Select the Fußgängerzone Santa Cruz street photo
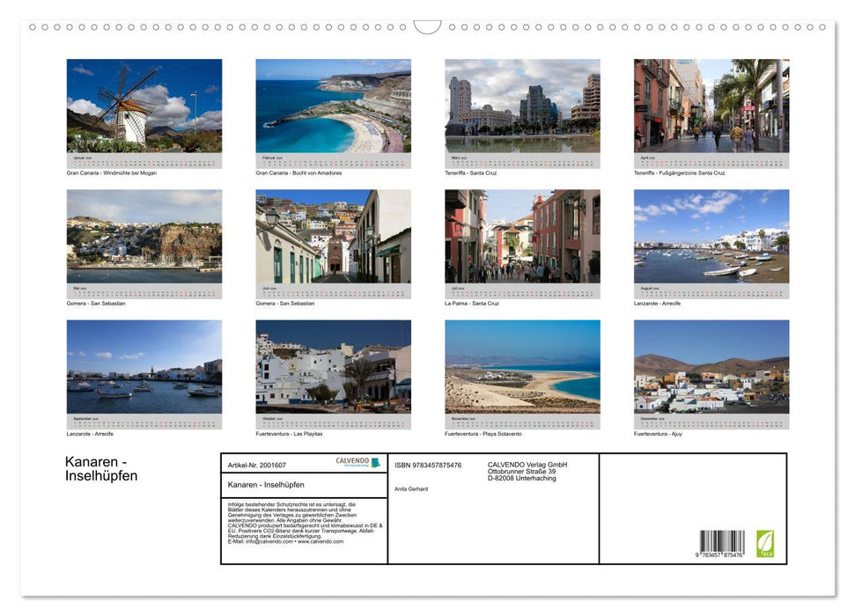Image resolution: width=855 pixels, height=616 pixels. tap(711, 106)
